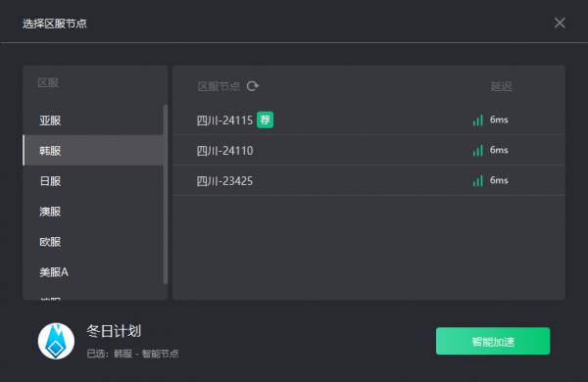The height and width of the screenshot is (382, 588).
Task: Start 智能加速 smart acceleration
Action: tap(493, 341)
